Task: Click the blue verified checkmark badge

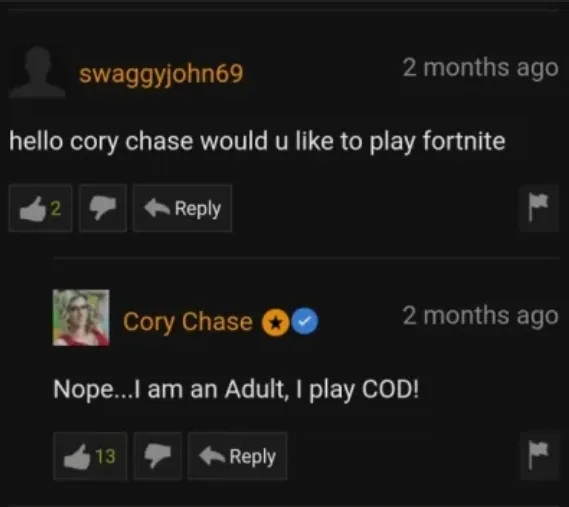Action: [x=305, y=322]
